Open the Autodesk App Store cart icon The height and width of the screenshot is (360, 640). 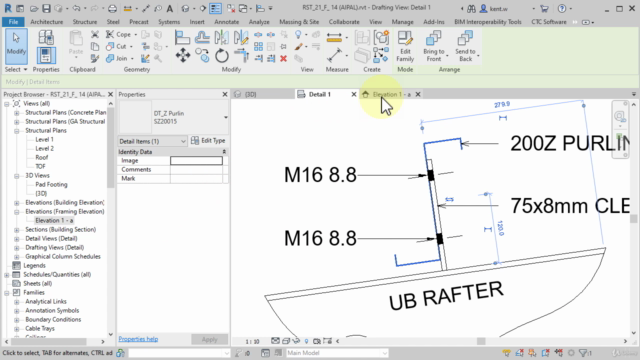tap(544, 8)
